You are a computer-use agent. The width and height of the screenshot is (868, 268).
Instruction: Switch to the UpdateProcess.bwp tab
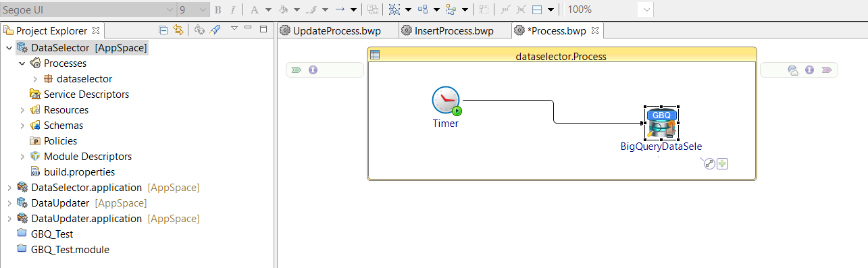(x=337, y=31)
